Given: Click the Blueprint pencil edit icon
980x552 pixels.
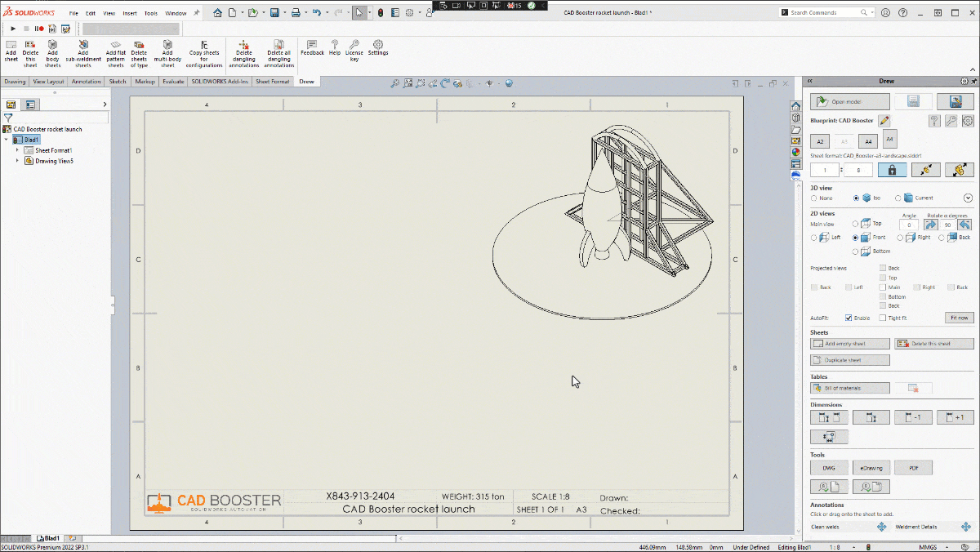Looking at the screenshot, I should (x=884, y=121).
